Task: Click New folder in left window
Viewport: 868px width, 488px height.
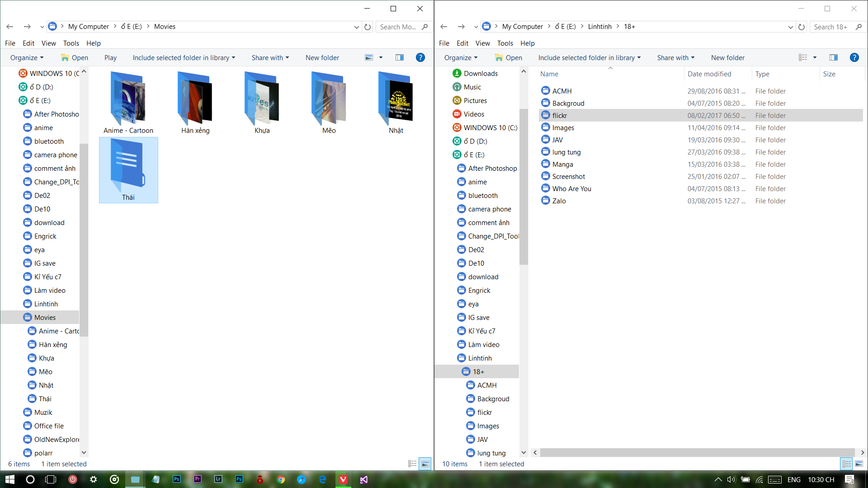Action: (x=322, y=57)
